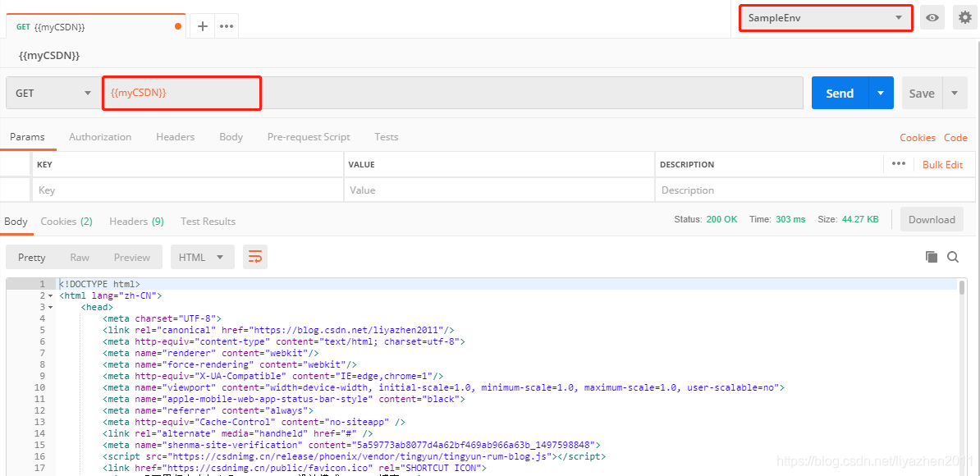Open the Tests tab
This screenshot has width=980, height=476.
tap(387, 137)
